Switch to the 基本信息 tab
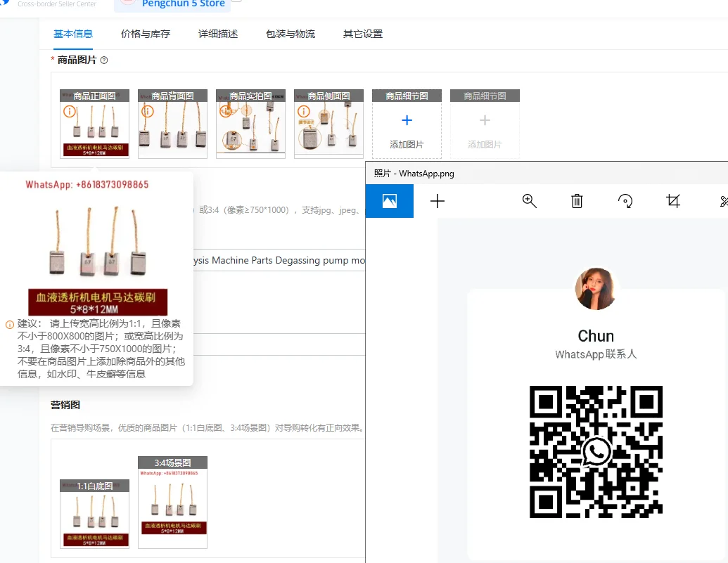The height and width of the screenshot is (563, 728). tap(73, 34)
